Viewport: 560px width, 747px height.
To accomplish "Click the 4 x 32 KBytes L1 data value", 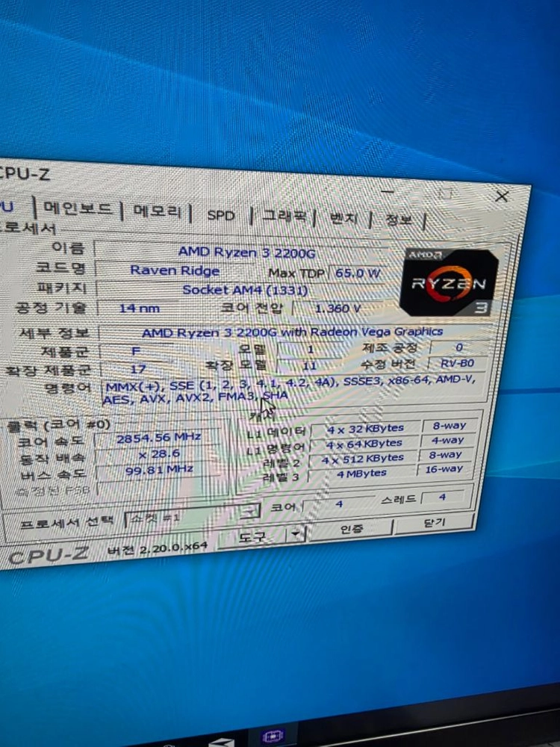I will 365,429.
